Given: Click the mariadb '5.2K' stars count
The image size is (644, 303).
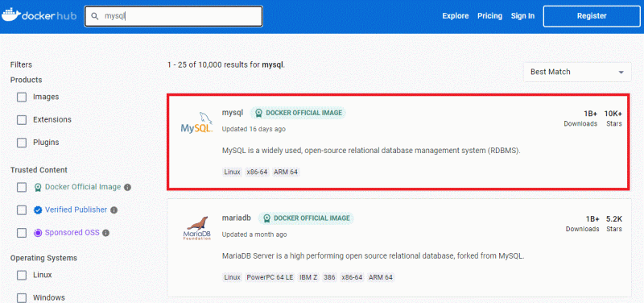Looking at the screenshot, I should coord(614,218).
